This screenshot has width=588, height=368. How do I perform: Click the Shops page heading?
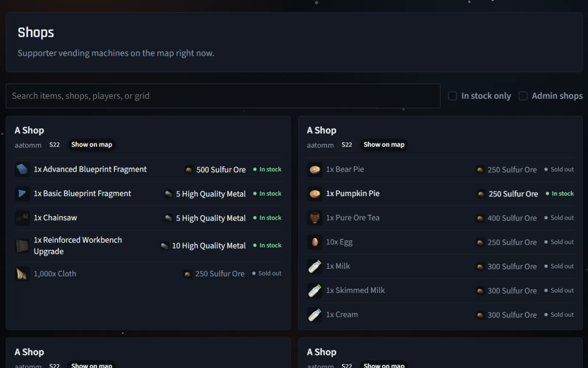(x=36, y=32)
